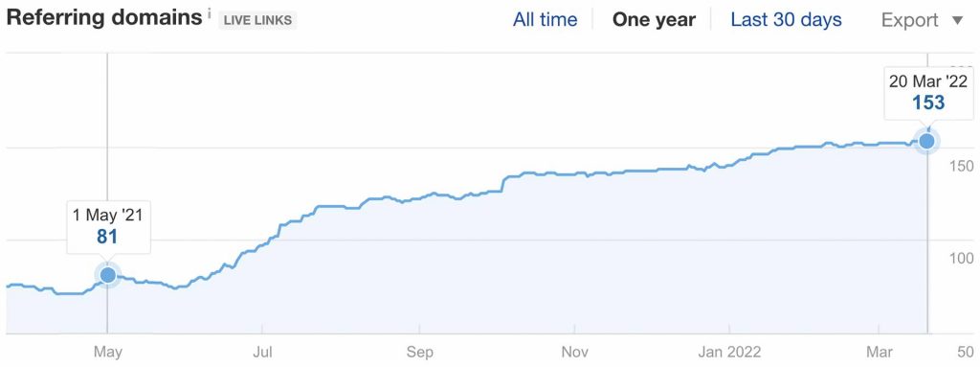Screen dimensions: 980x367
Task: Click the info icon beside Referring domains
Action: (210, 13)
